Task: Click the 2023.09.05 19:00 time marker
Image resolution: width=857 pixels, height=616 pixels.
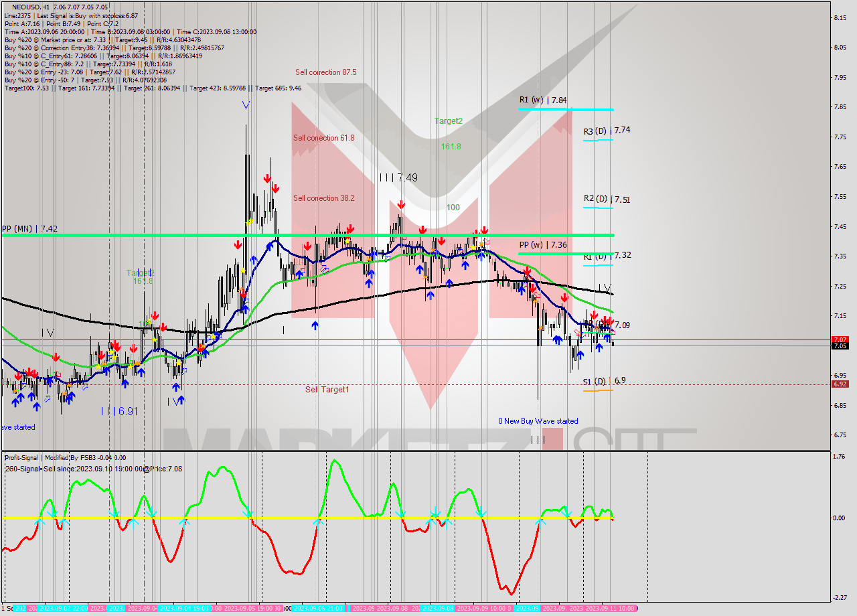Action: click(248, 609)
